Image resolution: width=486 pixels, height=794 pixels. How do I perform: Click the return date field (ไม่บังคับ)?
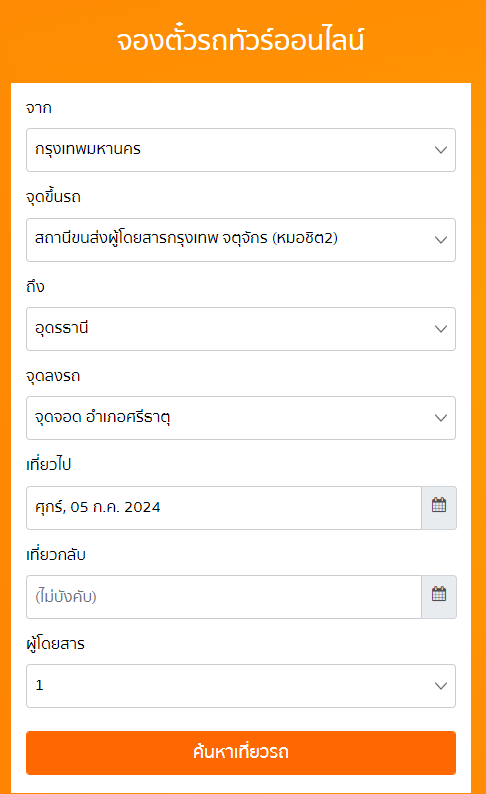(x=224, y=597)
